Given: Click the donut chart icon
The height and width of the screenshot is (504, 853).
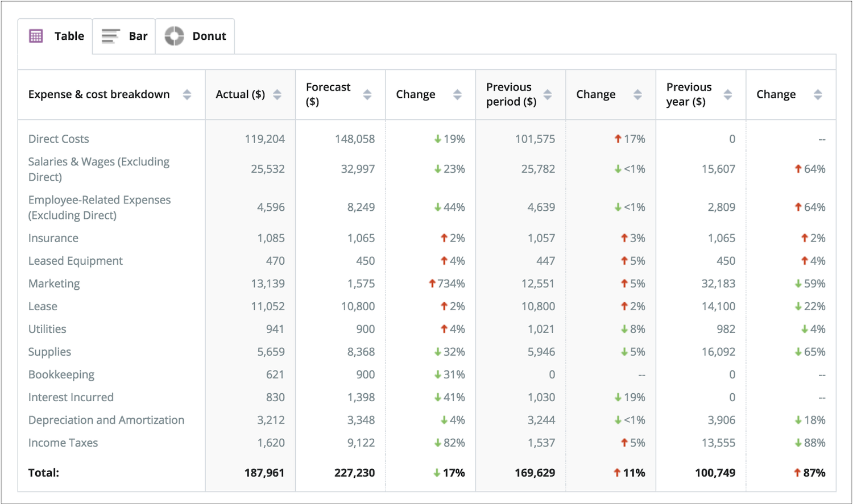Looking at the screenshot, I should pos(173,36).
